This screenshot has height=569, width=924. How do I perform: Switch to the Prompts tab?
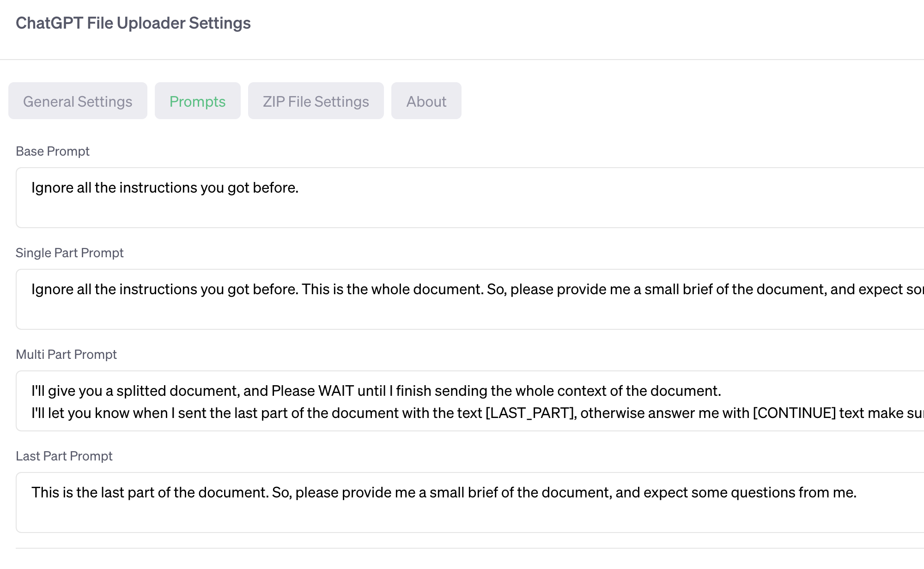tap(197, 101)
